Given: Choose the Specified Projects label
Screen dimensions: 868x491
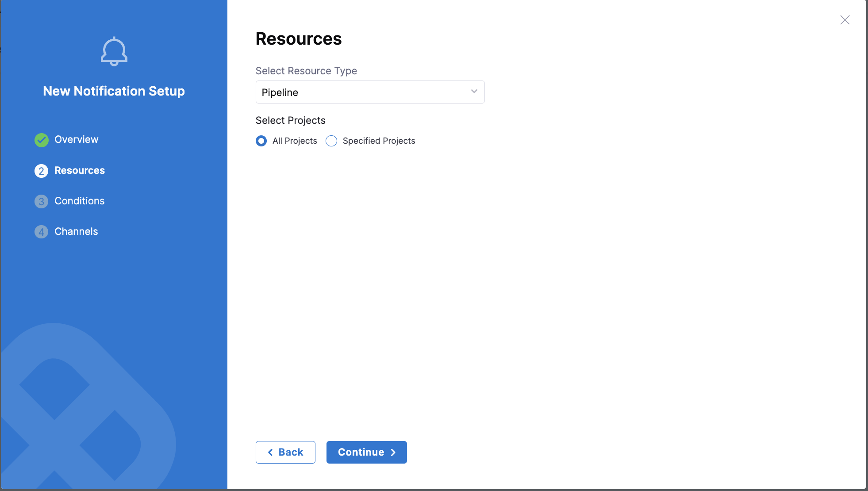Looking at the screenshot, I should 379,141.
